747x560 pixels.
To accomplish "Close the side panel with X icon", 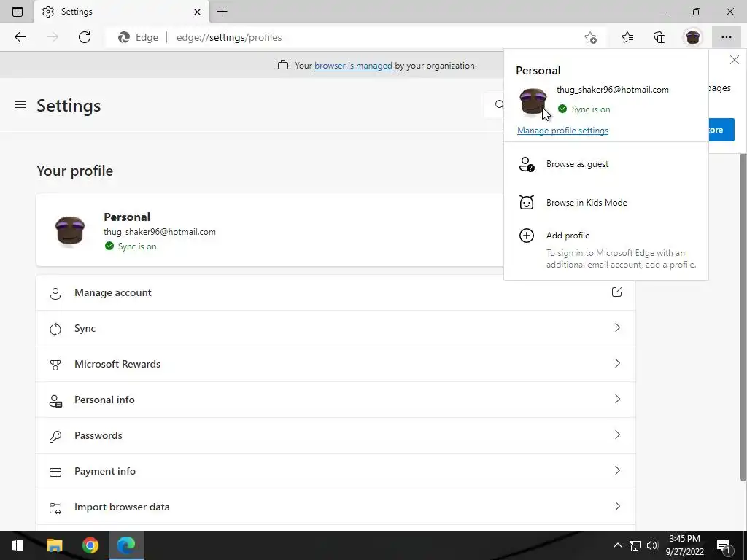I will pyautogui.click(x=734, y=60).
